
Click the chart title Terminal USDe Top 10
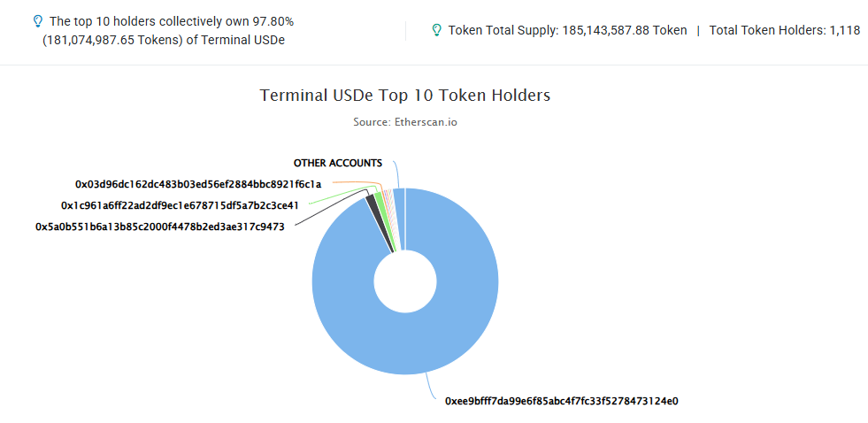pos(405,95)
